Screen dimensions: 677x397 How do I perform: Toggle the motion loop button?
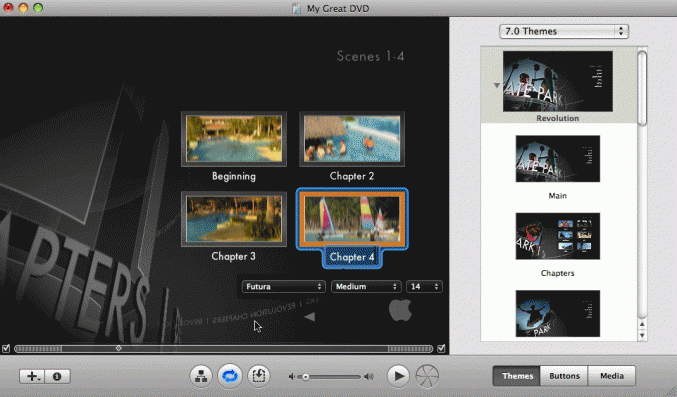(230, 376)
